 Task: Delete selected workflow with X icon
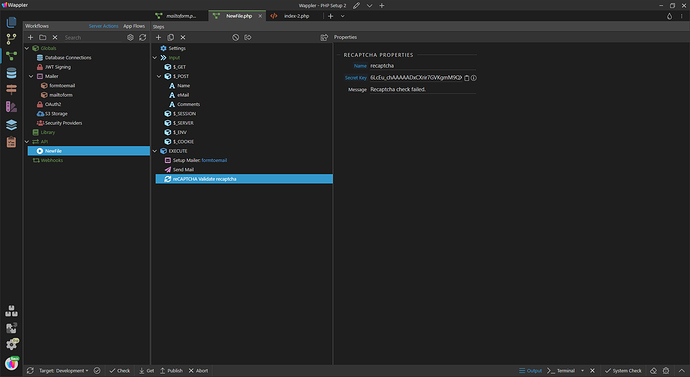[x=55, y=37]
